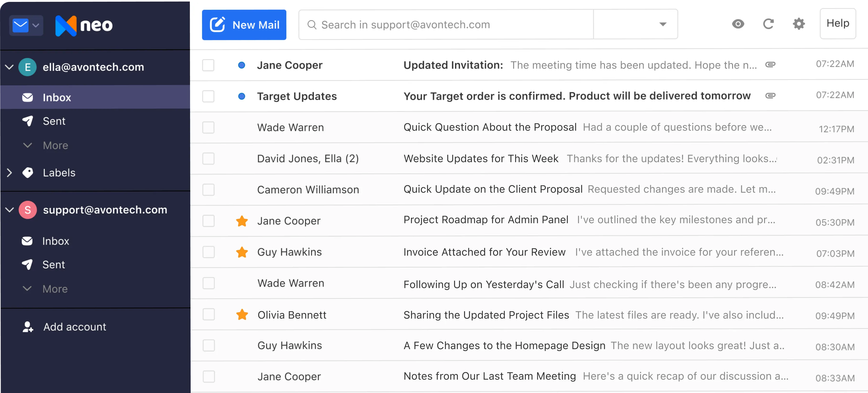The image size is (868, 393).
Task: Check the Wade Warren Quick Question email
Action: pos(208,127)
